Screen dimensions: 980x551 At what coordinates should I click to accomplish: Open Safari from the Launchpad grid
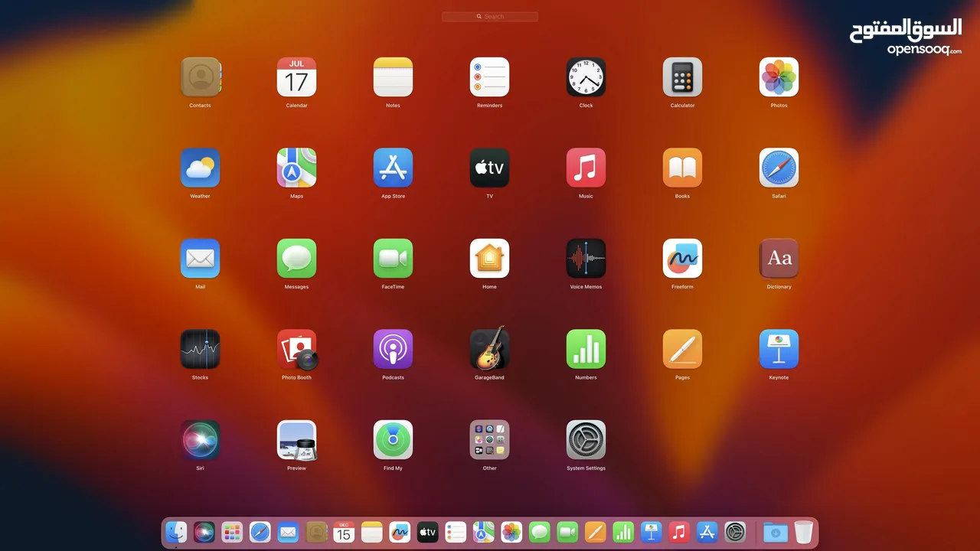pos(779,168)
